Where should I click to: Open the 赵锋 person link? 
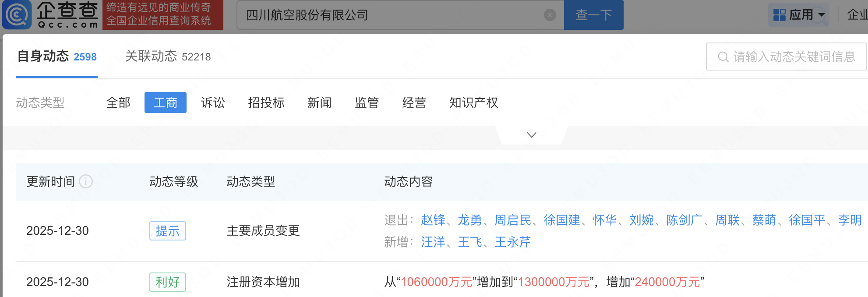(x=433, y=220)
